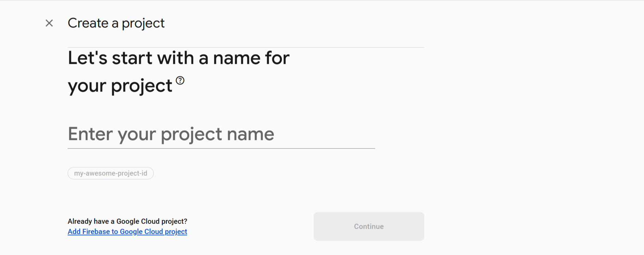Proceed using the greyed-out Continue button
The width and height of the screenshot is (644, 255).
click(369, 227)
